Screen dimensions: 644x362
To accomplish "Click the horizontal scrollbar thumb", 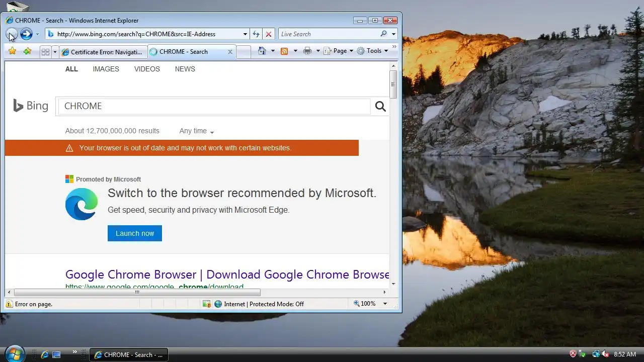I will pyautogui.click(x=137, y=292).
